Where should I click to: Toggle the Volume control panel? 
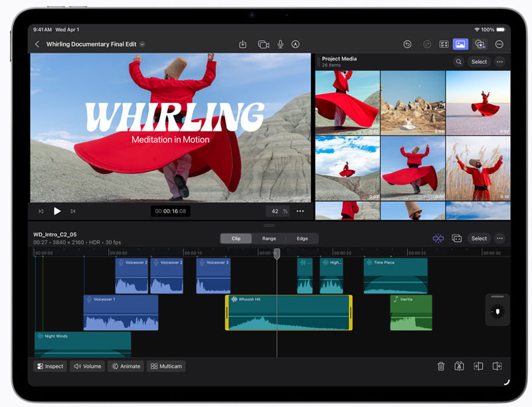click(x=88, y=366)
